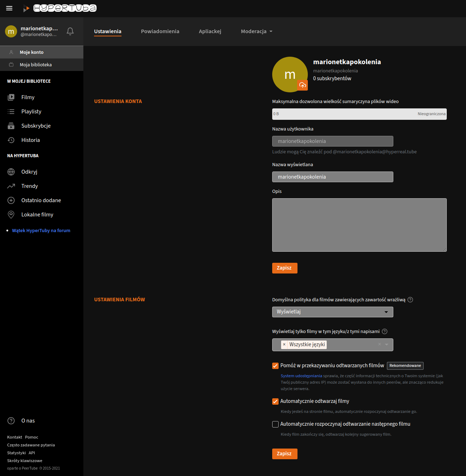Go to Filmy in library
466x476 pixels.
coord(28,97)
